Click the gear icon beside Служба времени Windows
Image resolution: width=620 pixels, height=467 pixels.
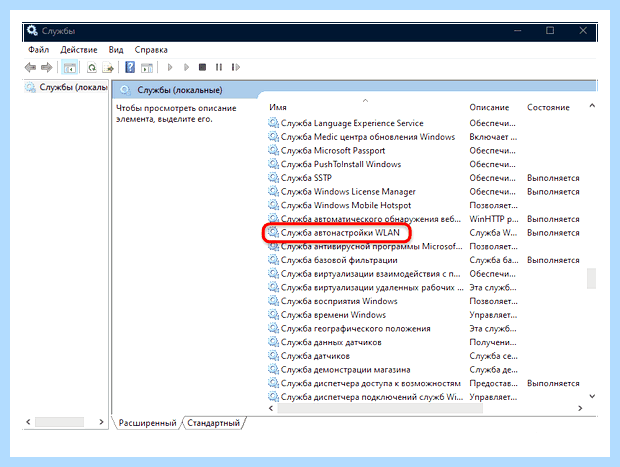[x=273, y=314]
